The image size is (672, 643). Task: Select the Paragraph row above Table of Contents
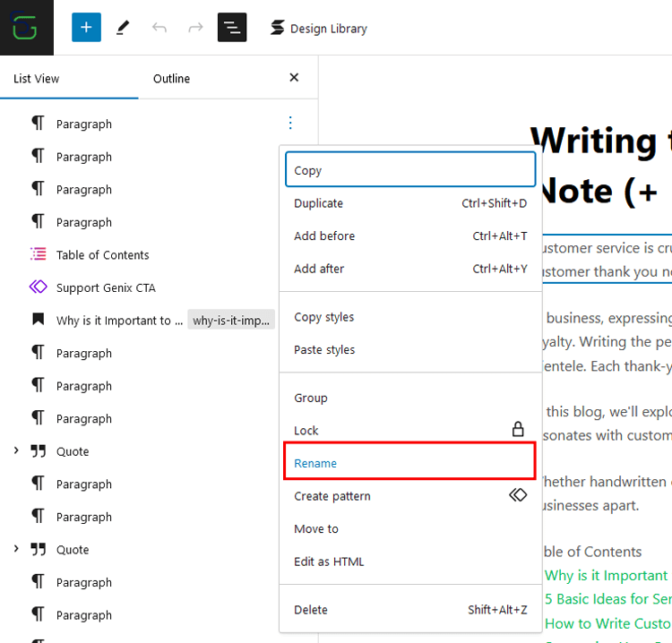click(84, 222)
